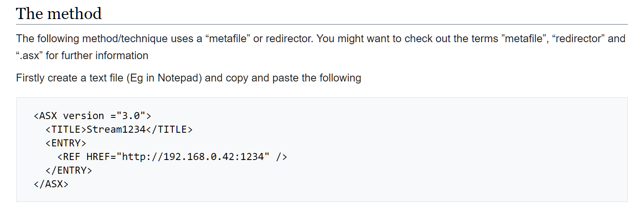Click the <TITLE>Stream1234</TITLE> code line
Viewport: 644px width, 203px height.
tap(119, 129)
